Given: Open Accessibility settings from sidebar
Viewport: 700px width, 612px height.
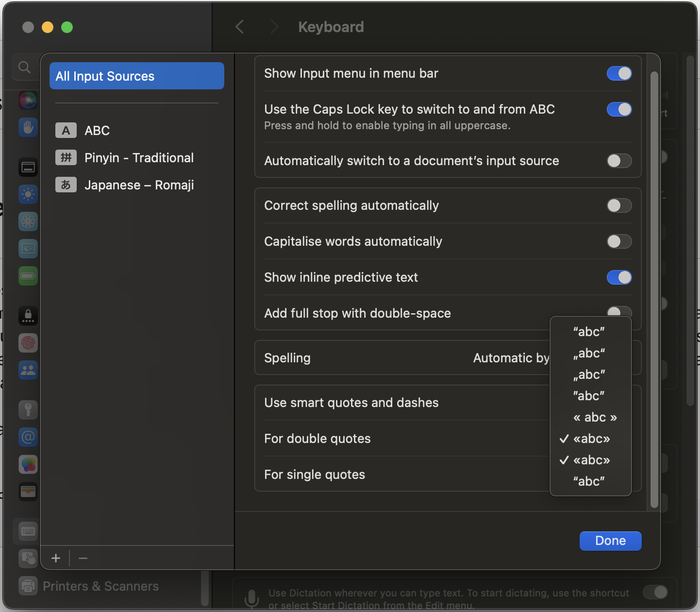Looking at the screenshot, I should [28, 128].
